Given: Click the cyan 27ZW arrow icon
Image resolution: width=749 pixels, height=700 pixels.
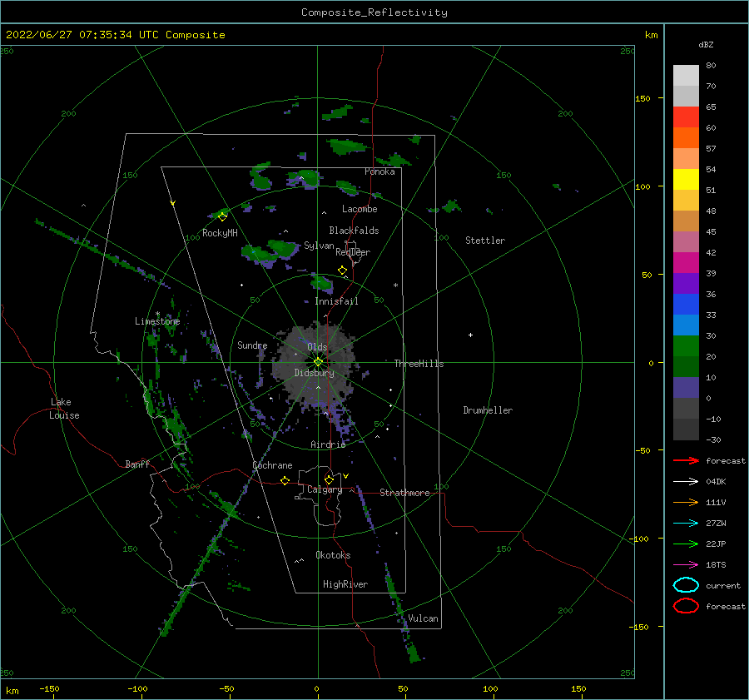Looking at the screenshot, I should pos(686,524).
